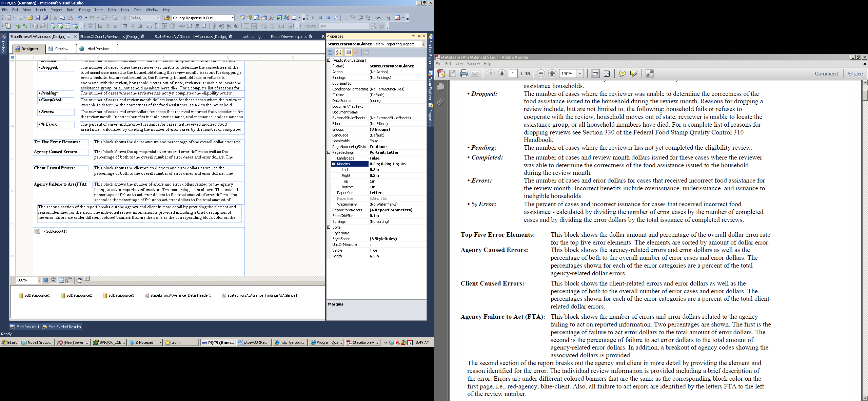Zoom in with the plus button in Adobe Reader
This screenshot has height=401, width=868.
pyautogui.click(x=552, y=73)
